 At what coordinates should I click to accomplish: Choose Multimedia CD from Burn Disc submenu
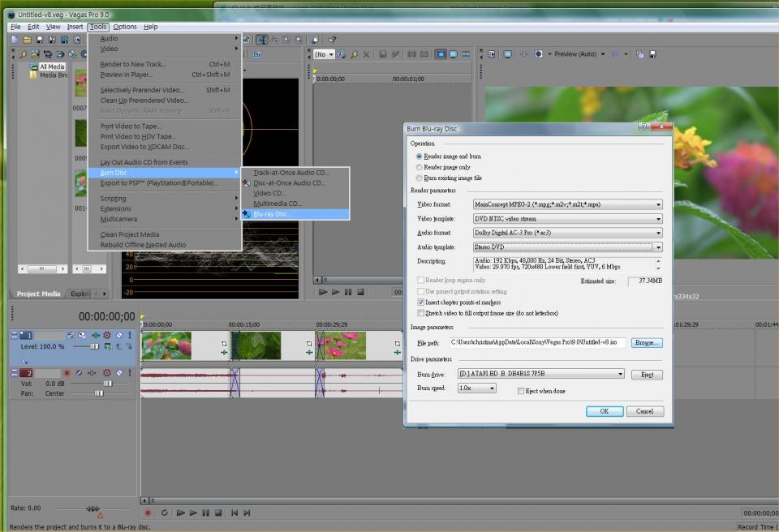[x=277, y=204]
